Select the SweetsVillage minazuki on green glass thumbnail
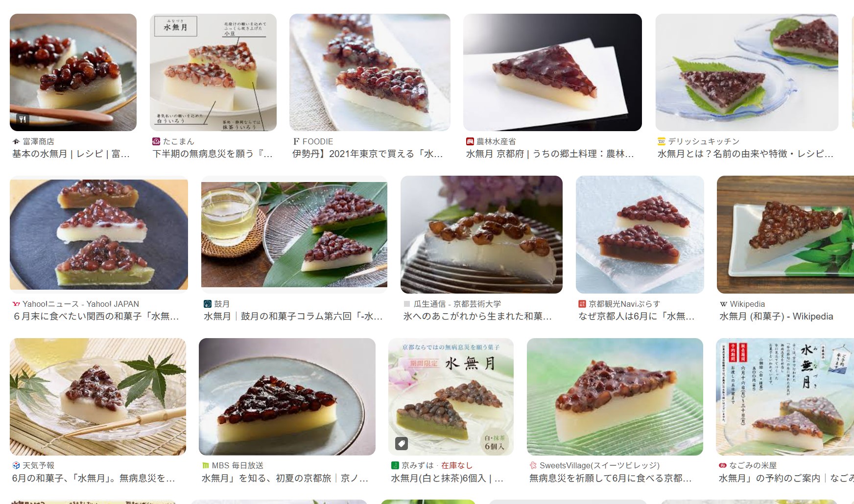The height and width of the screenshot is (504, 854). pos(615,397)
